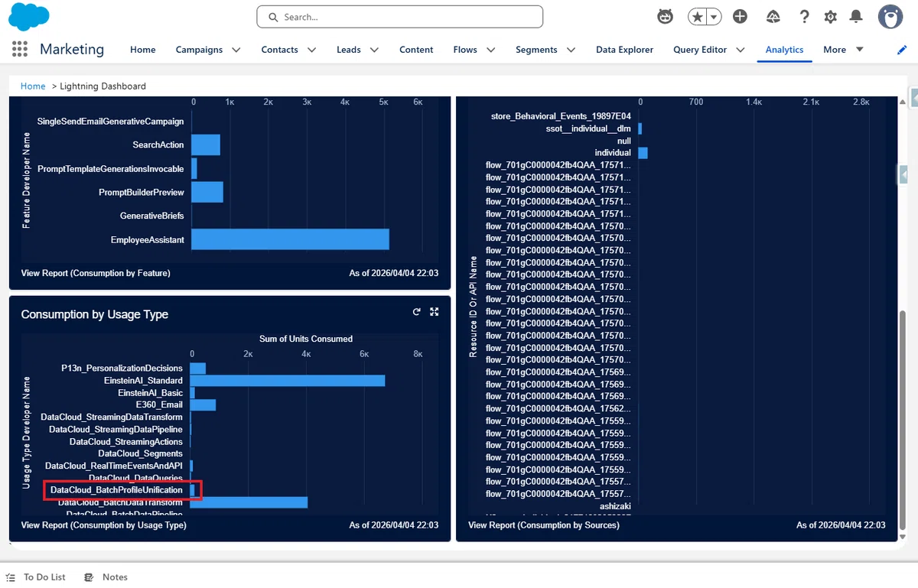Expand the Segments tab dropdown chevron
The height and width of the screenshot is (588, 918).
[571, 50]
